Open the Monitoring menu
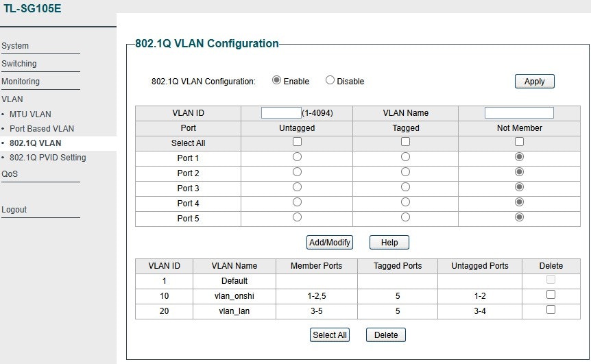The width and height of the screenshot is (591, 364). coord(21,82)
